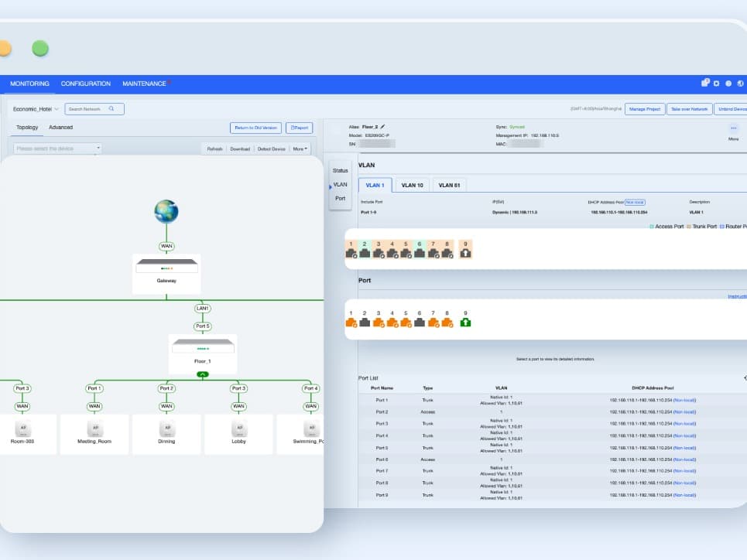Click the LAN1 link label
Screen dimensions: 747x560
pyautogui.click(x=203, y=309)
